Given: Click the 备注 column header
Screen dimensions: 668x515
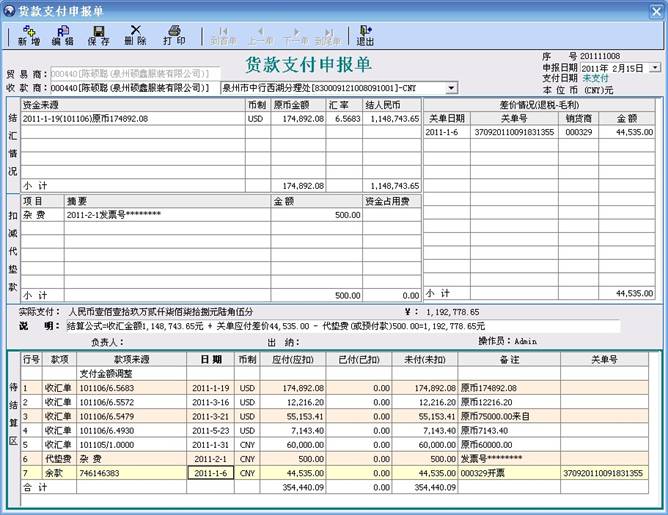Looking at the screenshot, I should click(509, 360).
